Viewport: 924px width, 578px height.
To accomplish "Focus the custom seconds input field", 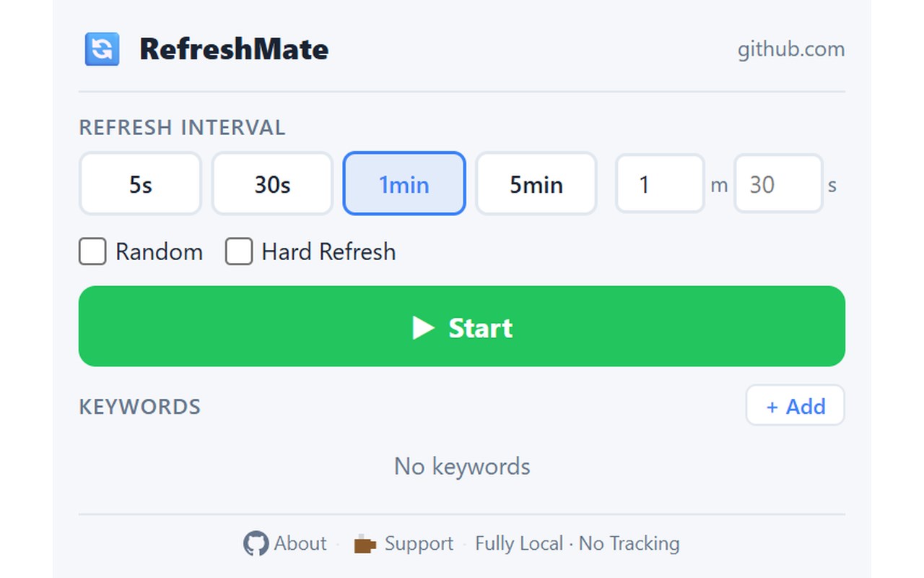I will (x=778, y=184).
